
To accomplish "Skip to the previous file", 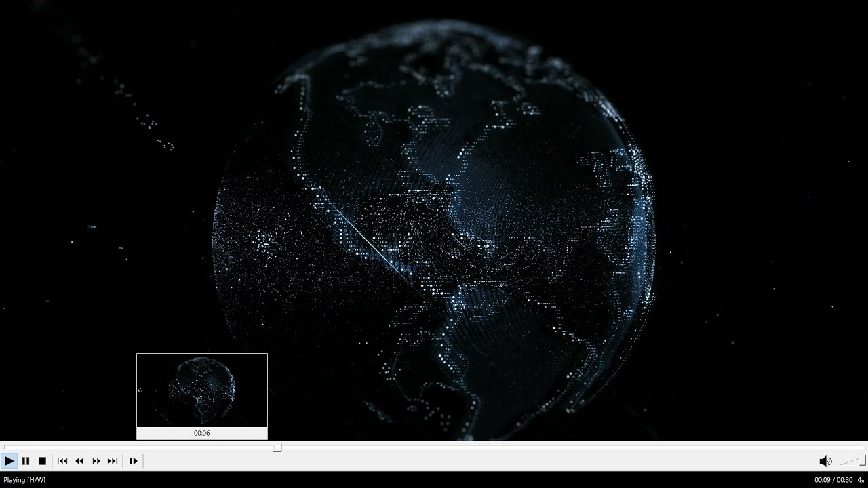I will click(62, 461).
